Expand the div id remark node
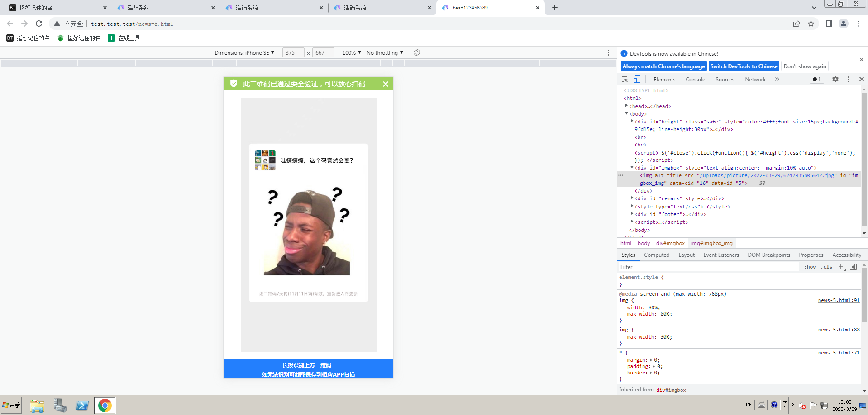This screenshot has width=868, height=415. [632, 198]
